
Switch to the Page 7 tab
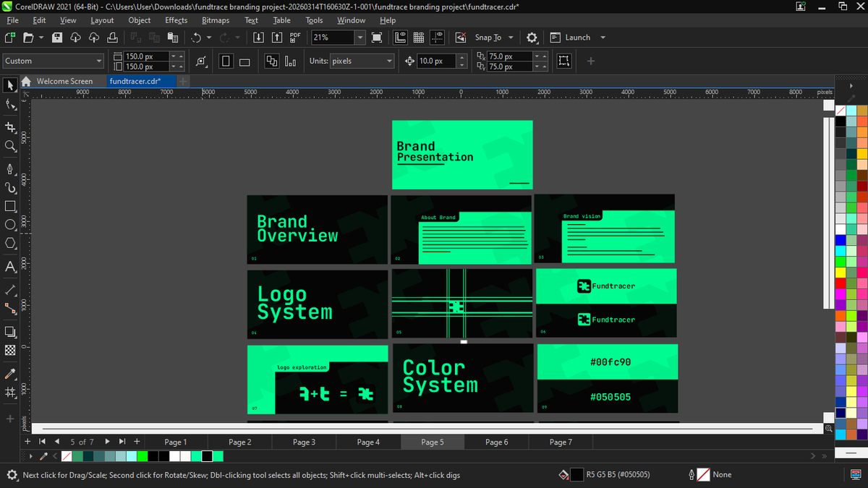click(x=561, y=442)
